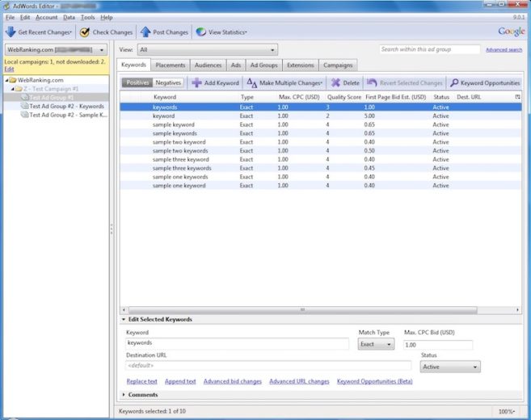The width and height of the screenshot is (531, 420).
Task: Click the Destination URL input field
Action: coord(268,366)
